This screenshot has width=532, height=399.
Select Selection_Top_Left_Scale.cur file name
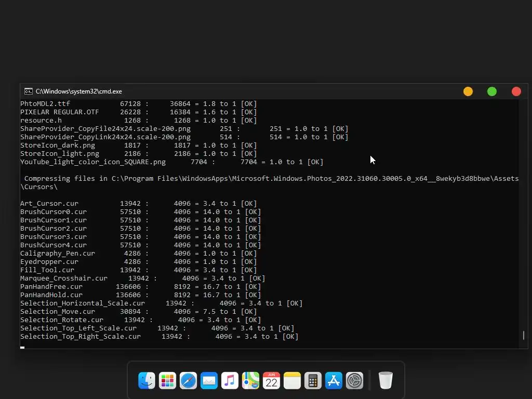pos(78,328)
